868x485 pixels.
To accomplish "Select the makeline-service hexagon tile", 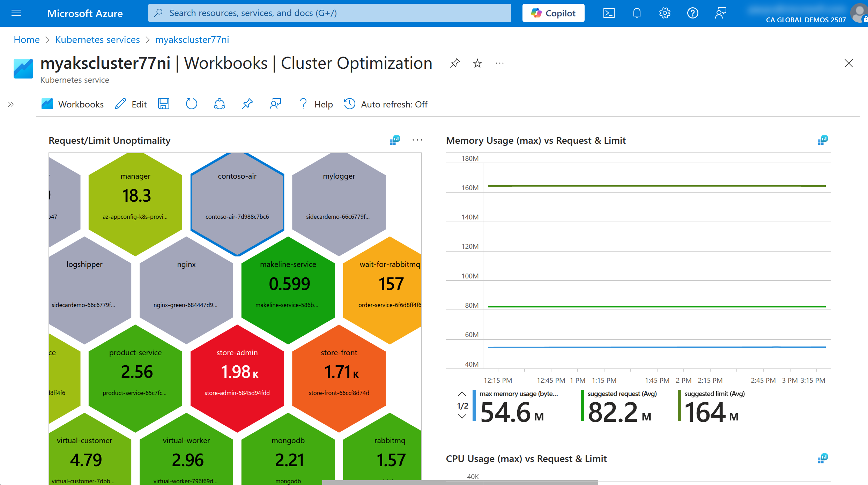I will tap(288, 291).
